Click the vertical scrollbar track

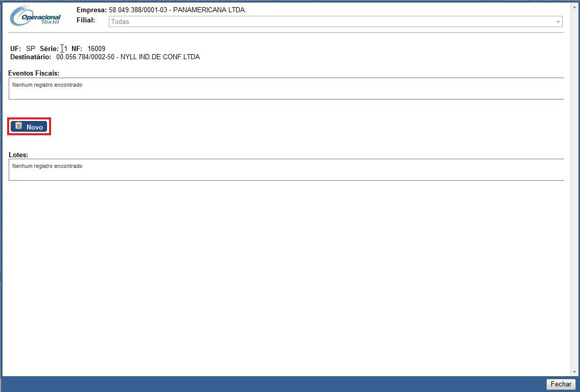point(574,204)
